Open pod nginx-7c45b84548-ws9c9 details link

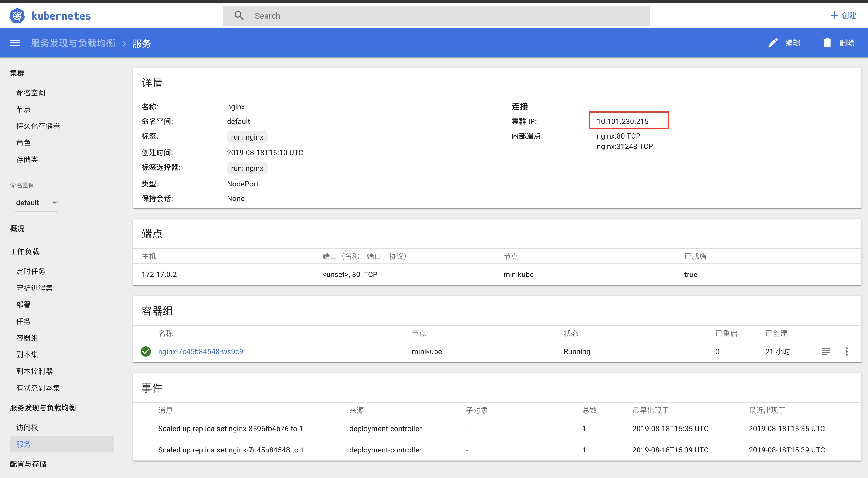coord(200,351)
